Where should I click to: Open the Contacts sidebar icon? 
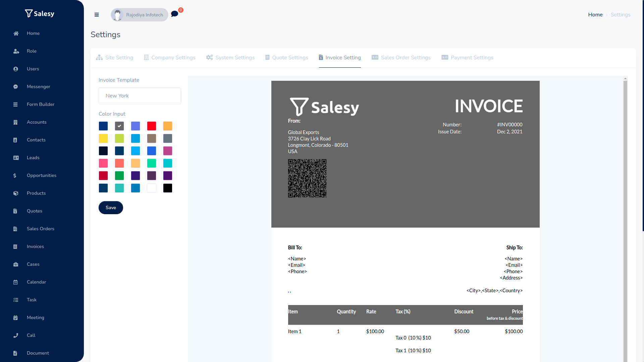tap(16, 140)
